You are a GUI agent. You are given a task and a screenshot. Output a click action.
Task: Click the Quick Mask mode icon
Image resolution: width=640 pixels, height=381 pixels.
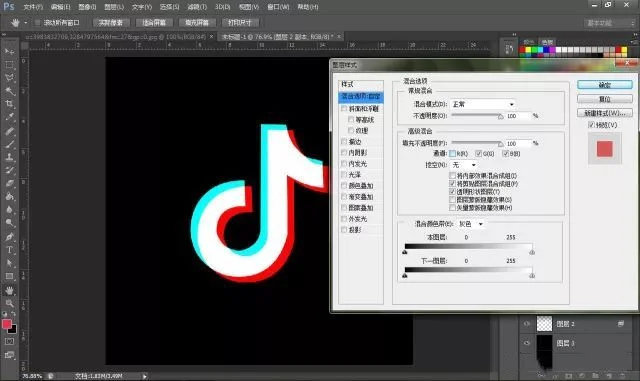click(x=9, y=341)
